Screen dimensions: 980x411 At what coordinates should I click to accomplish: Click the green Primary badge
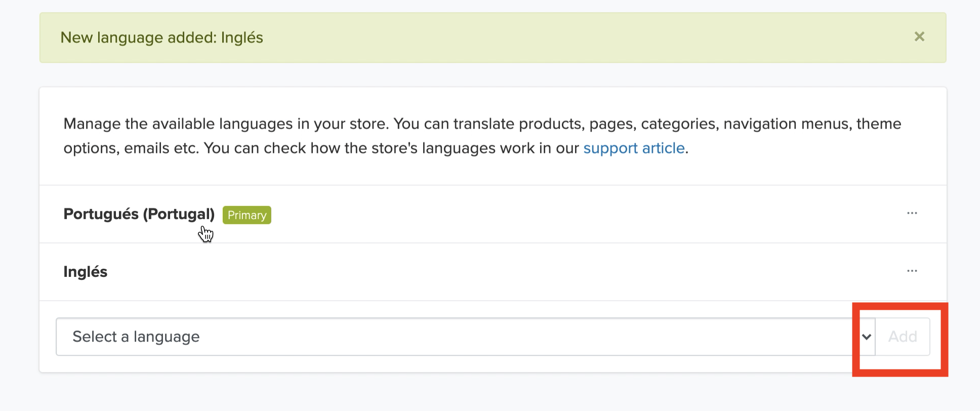point(247,215)
